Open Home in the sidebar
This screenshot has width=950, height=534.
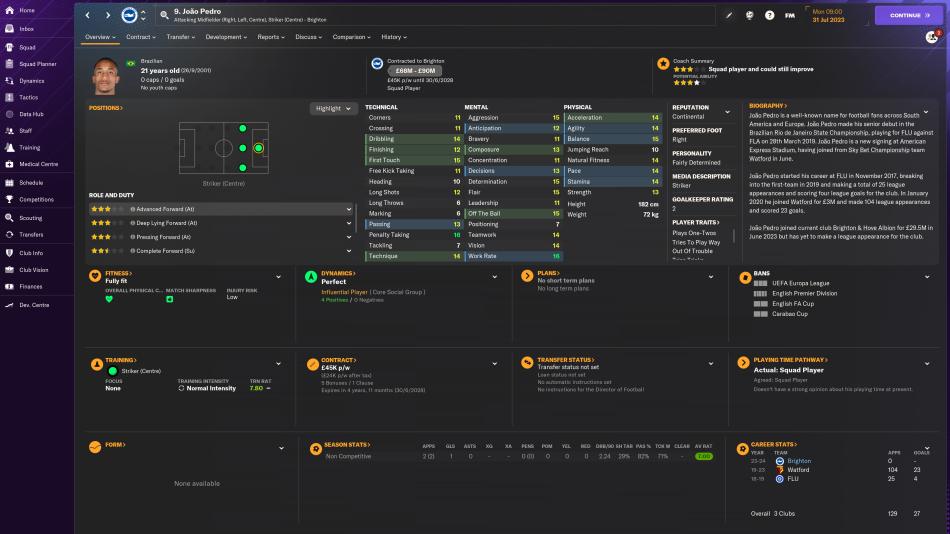(x=27, y=10)
